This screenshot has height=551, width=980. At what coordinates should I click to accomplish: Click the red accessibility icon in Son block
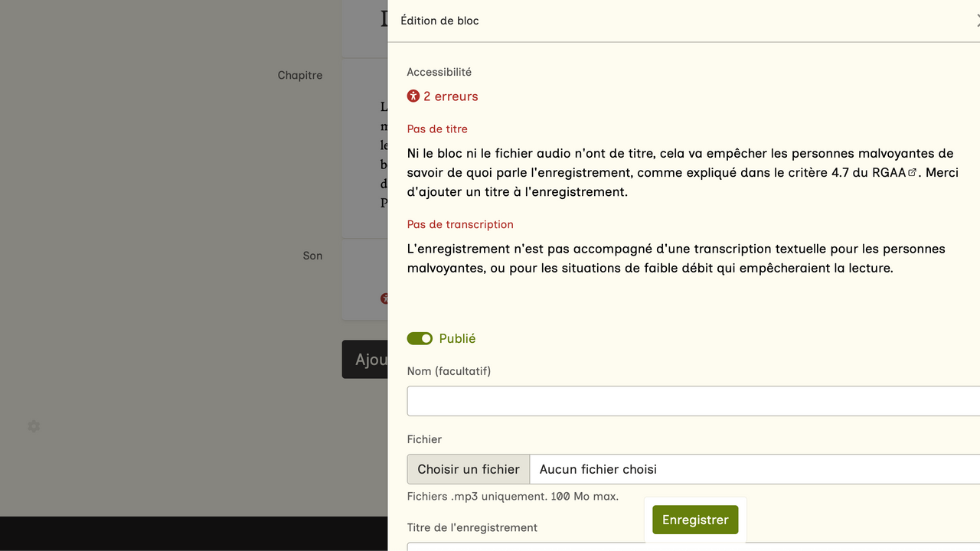(384, 298)
